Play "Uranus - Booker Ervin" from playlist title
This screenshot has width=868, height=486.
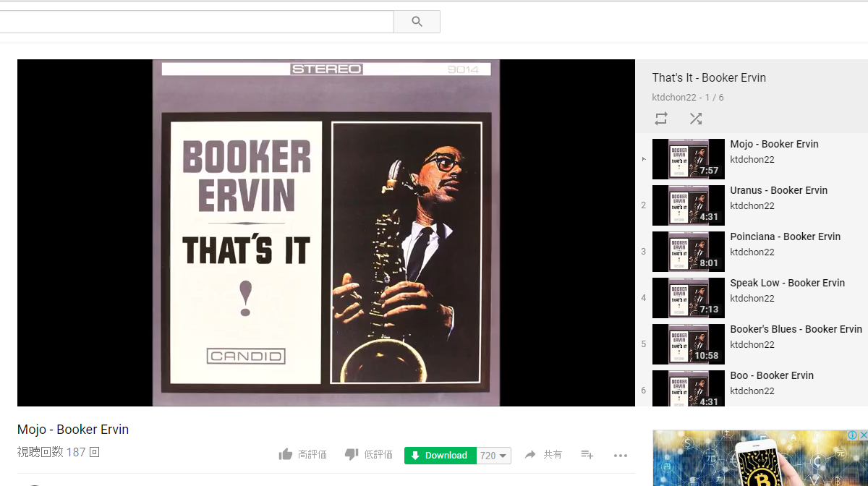[x=778, y=190]
